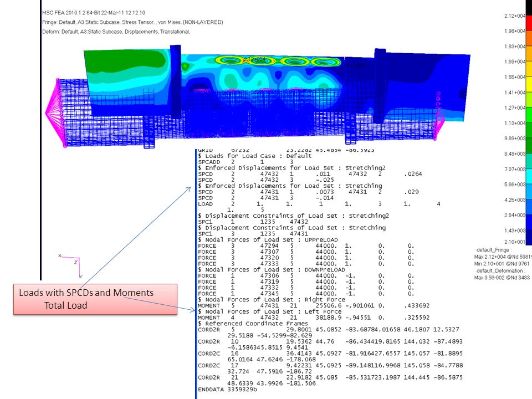This screenshot has width=532, height=399.
Task: Select the 'Fringe: Default, A3:Static Subcase' title line
Action: coord(132,22)
